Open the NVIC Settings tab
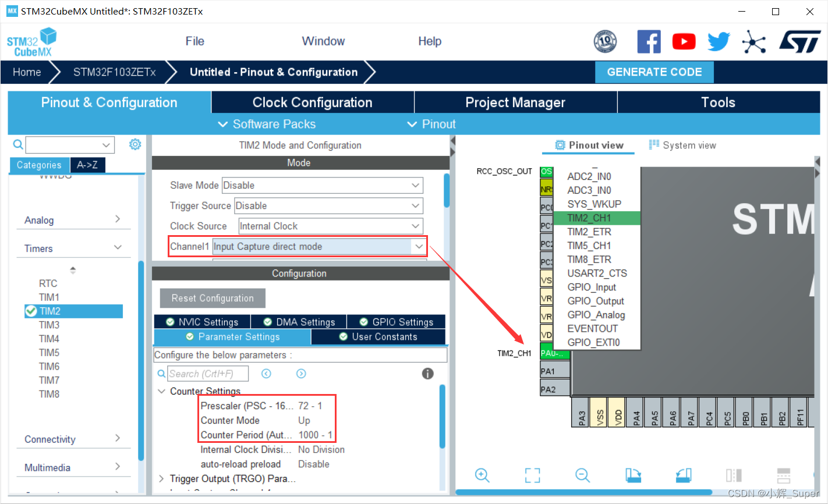 (202, 322)
